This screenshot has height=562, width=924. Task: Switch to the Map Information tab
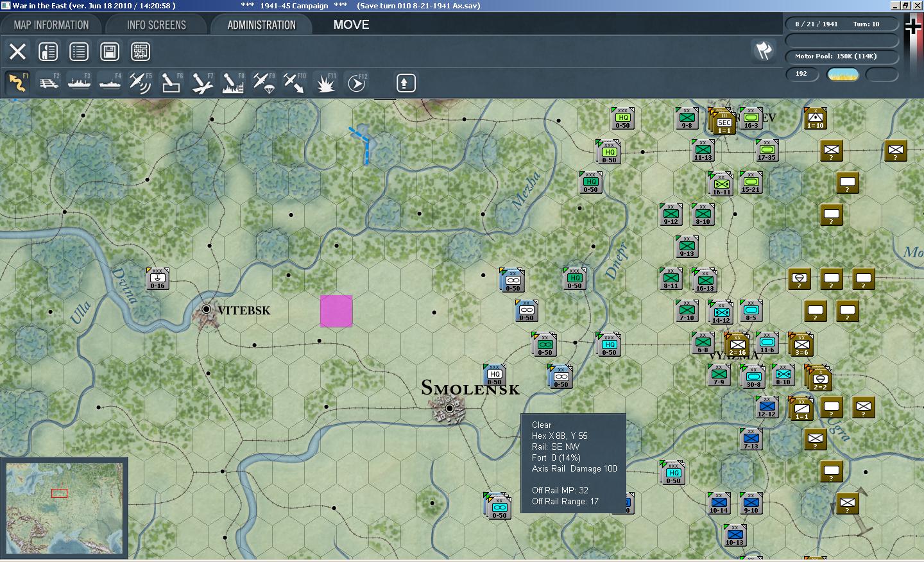click(x=51, y=25)
